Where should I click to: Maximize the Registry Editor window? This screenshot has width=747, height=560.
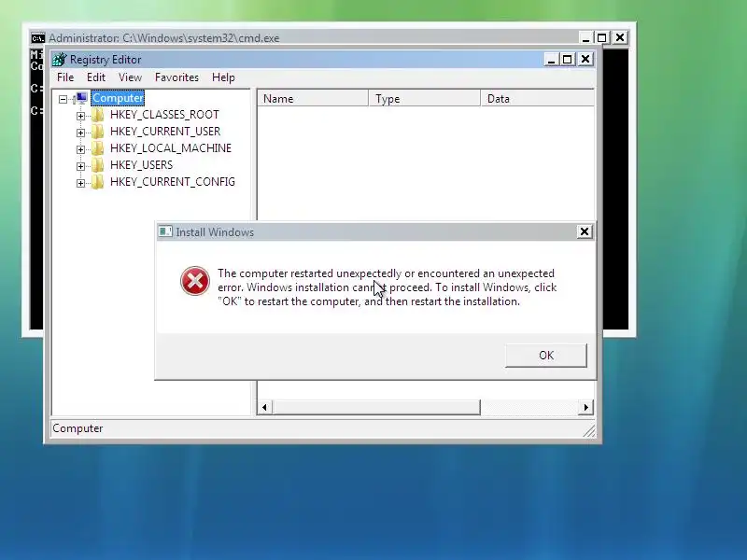[x=568, y=59]
